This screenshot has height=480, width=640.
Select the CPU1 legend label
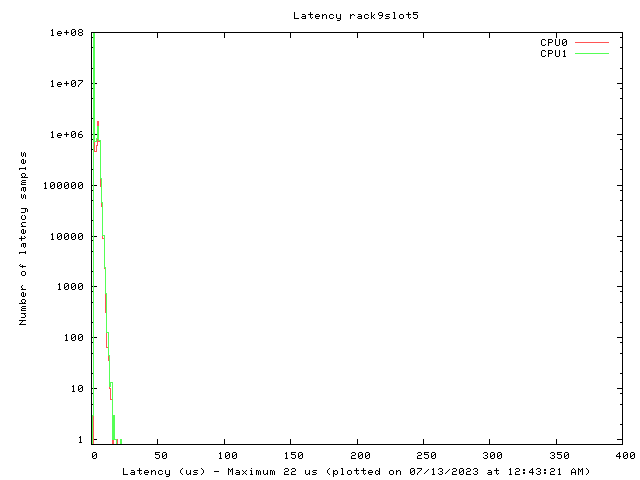[554, 54]
